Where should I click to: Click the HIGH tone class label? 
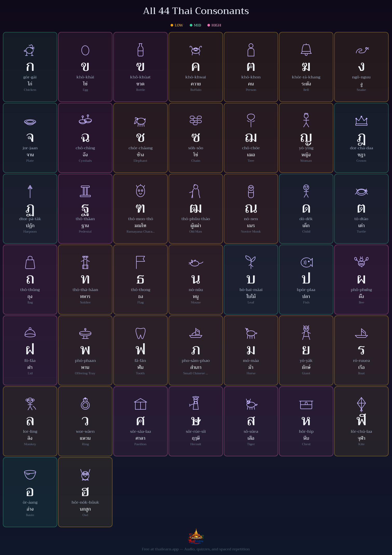216,25
